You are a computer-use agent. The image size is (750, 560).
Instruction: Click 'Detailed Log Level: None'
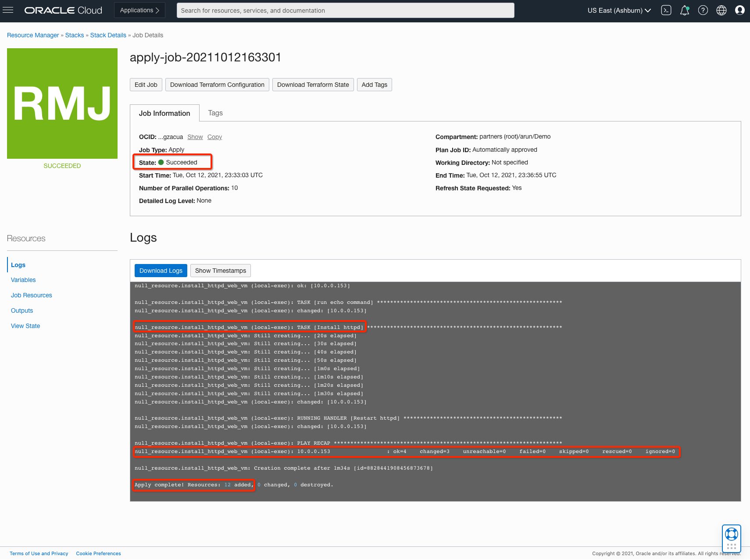coord(175,200)
